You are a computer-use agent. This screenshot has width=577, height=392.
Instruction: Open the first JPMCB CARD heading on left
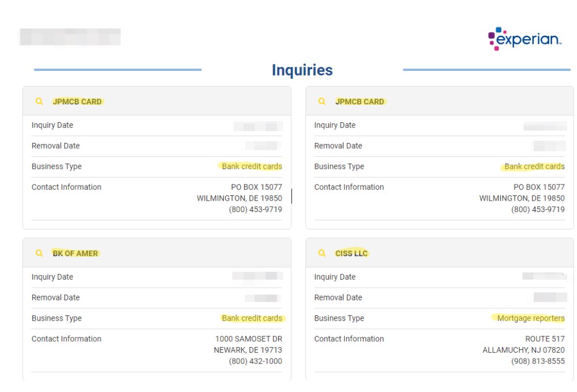[x=77, y=101]
